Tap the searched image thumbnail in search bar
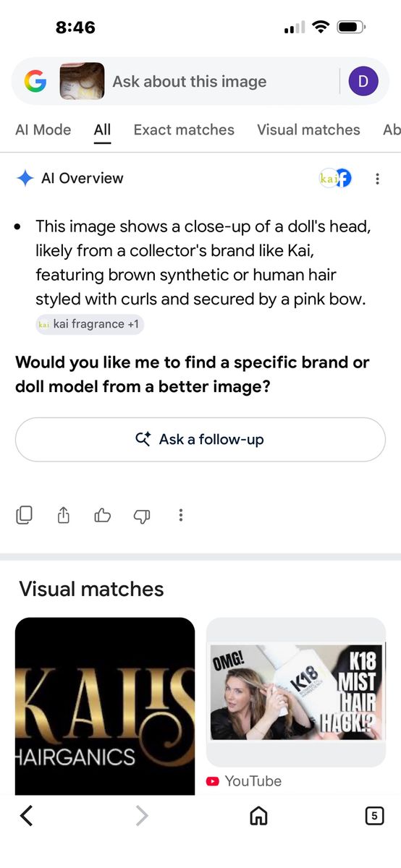The height and width of the screenshot is (868, 401). pos(82,81)
